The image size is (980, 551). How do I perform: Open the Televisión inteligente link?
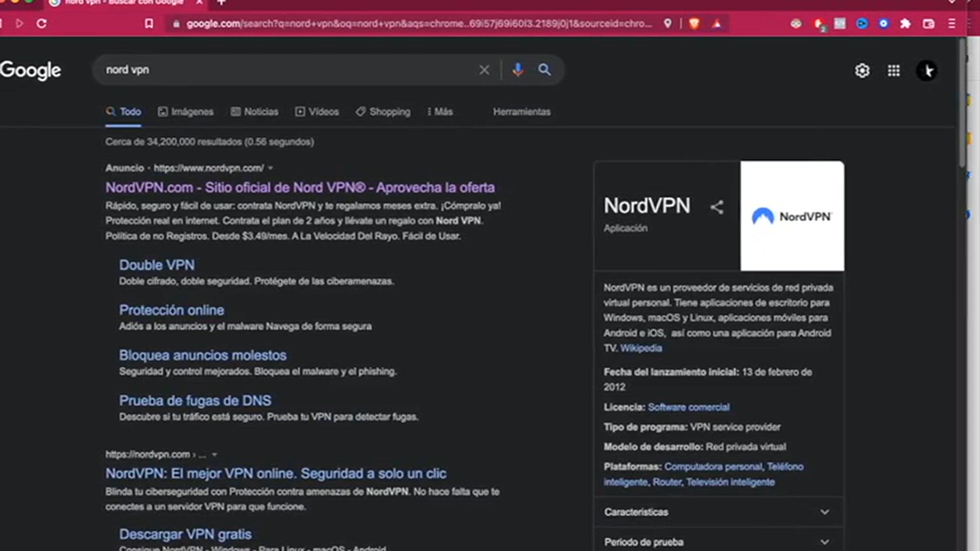[x=730, y=482]
